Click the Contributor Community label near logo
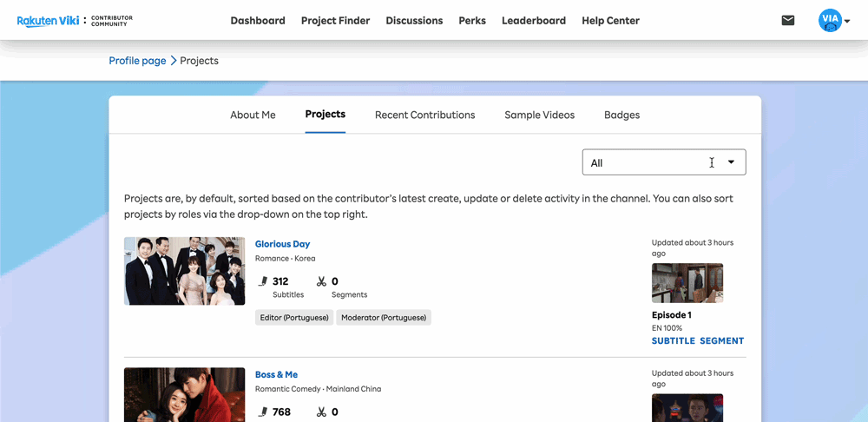The image size is (868, 422). pos(112,21)
